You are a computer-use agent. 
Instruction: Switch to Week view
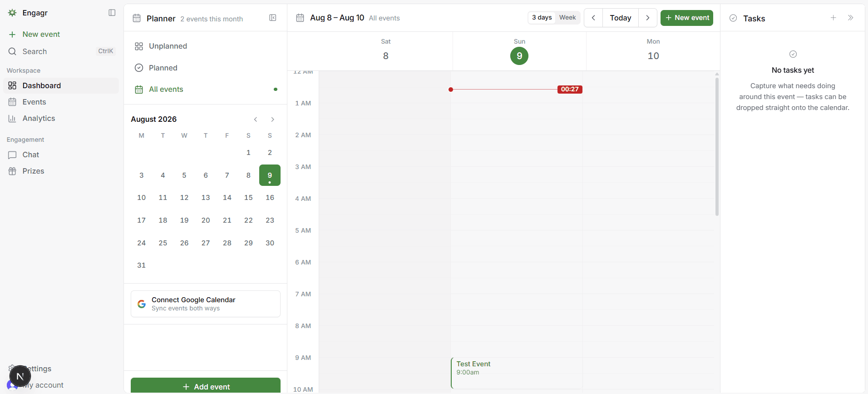(x=567, y=18)
